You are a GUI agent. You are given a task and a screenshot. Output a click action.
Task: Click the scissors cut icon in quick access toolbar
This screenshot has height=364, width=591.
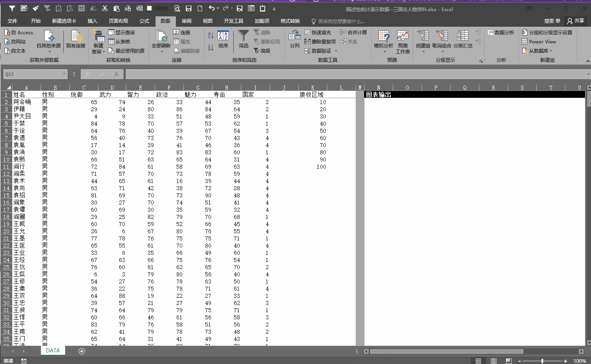(x=105, y=8)
